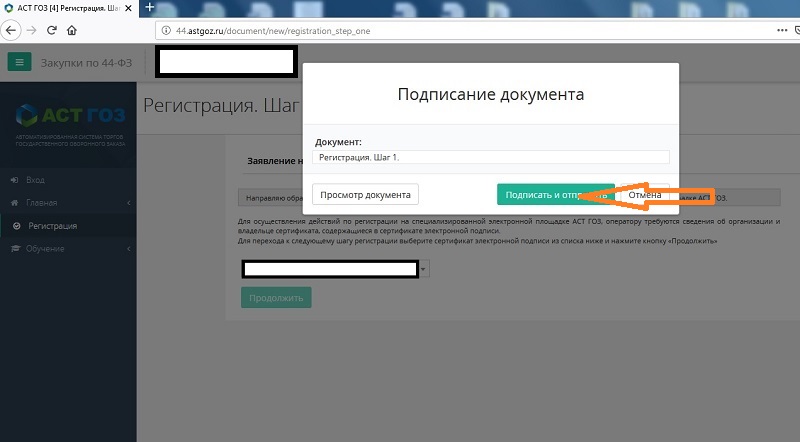
Task: Click the Вход login icon
Action: [x=15, y=180]
